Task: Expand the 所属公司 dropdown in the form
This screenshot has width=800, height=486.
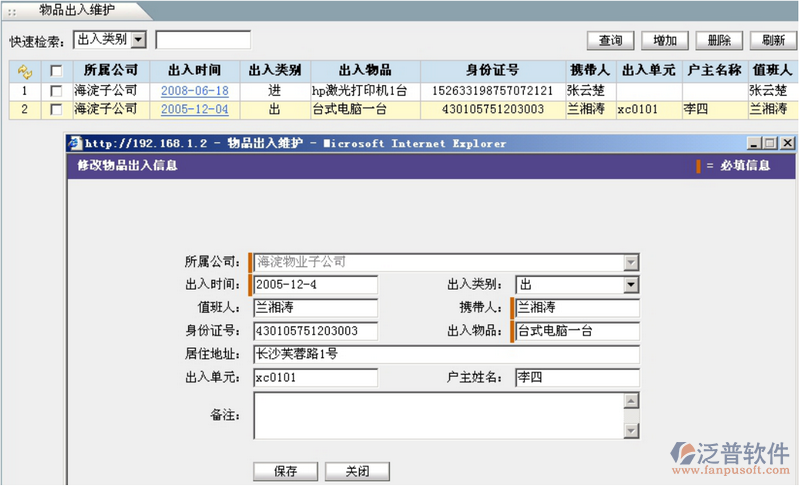Action: point(631,263)
